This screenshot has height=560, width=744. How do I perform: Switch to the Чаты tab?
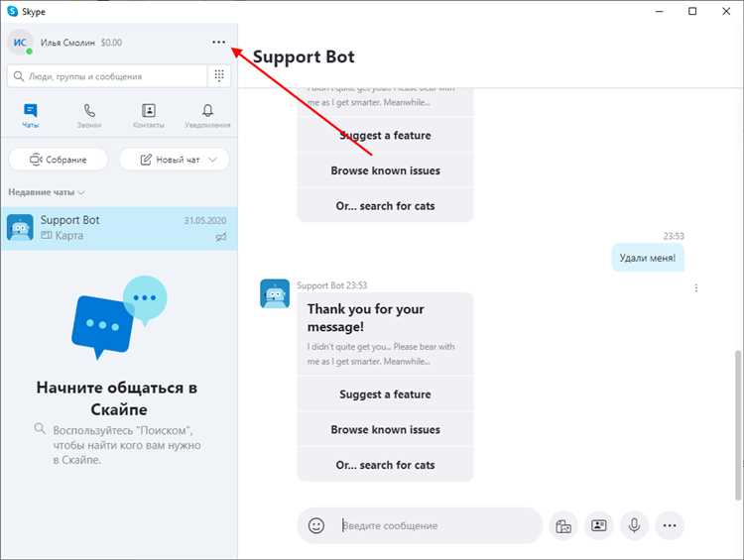(31, 116)
